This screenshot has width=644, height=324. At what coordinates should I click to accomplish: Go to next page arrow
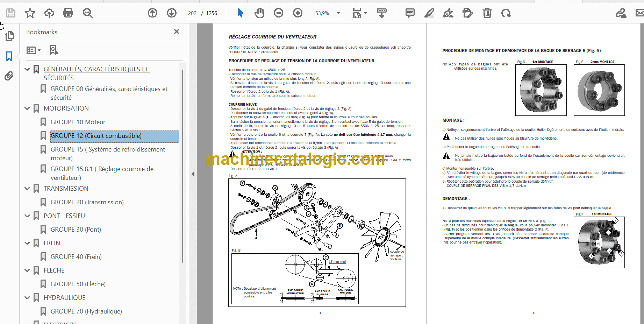tap(172, 13)
